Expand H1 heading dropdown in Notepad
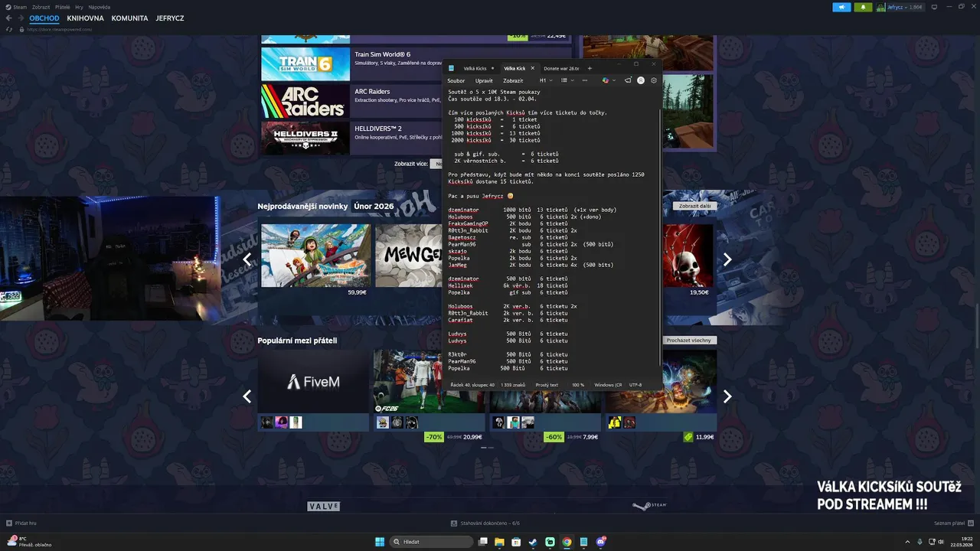The image size is (980, 551). 546,80
